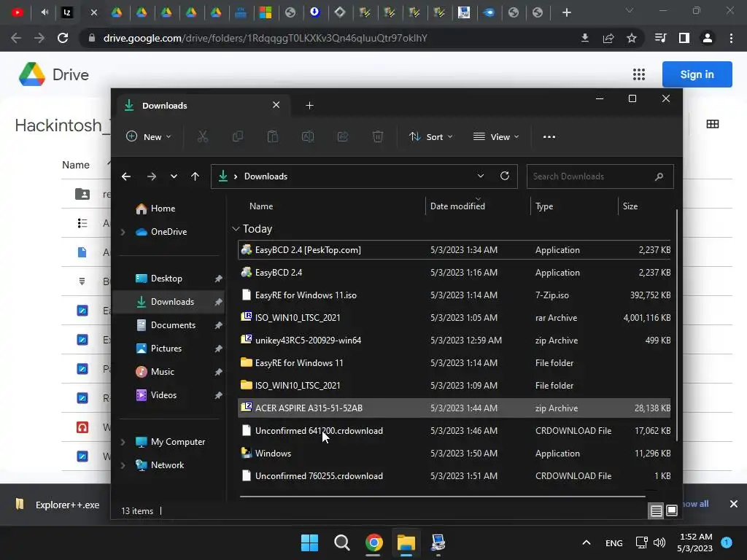Screen dimensions: 747x560
Task: Open Chrome side panel icon
Action: [684, 38]
